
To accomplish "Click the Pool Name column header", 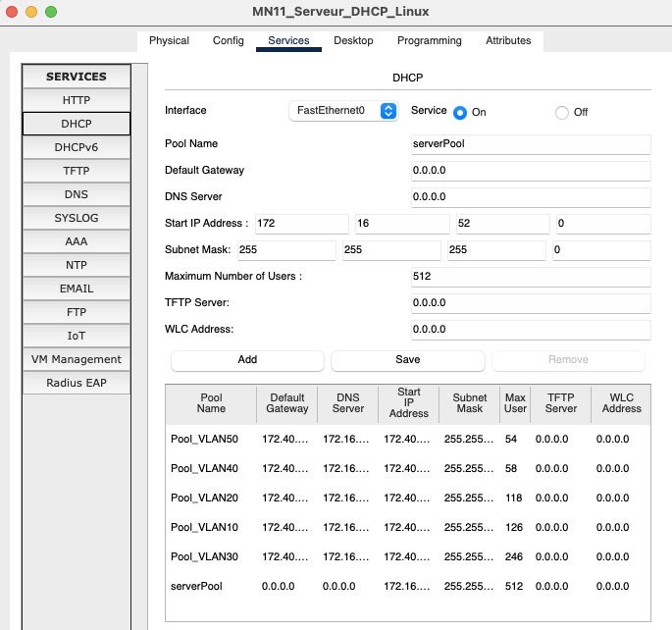I will point(211,403).
